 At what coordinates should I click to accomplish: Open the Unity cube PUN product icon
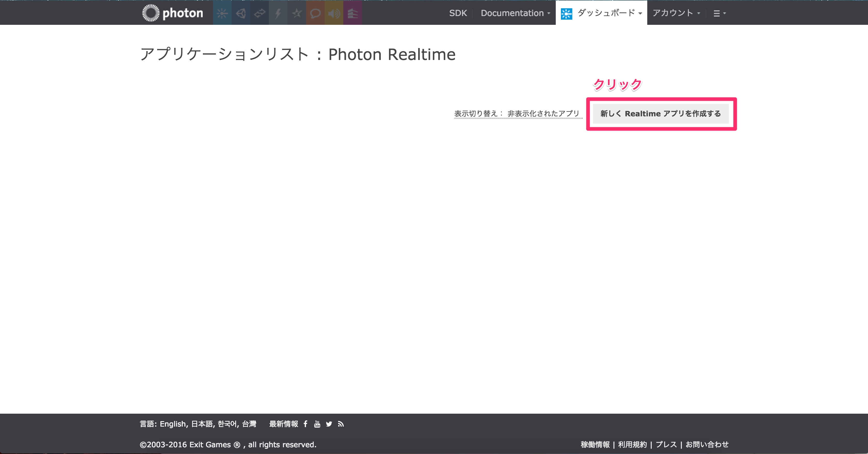coord(241,13)
